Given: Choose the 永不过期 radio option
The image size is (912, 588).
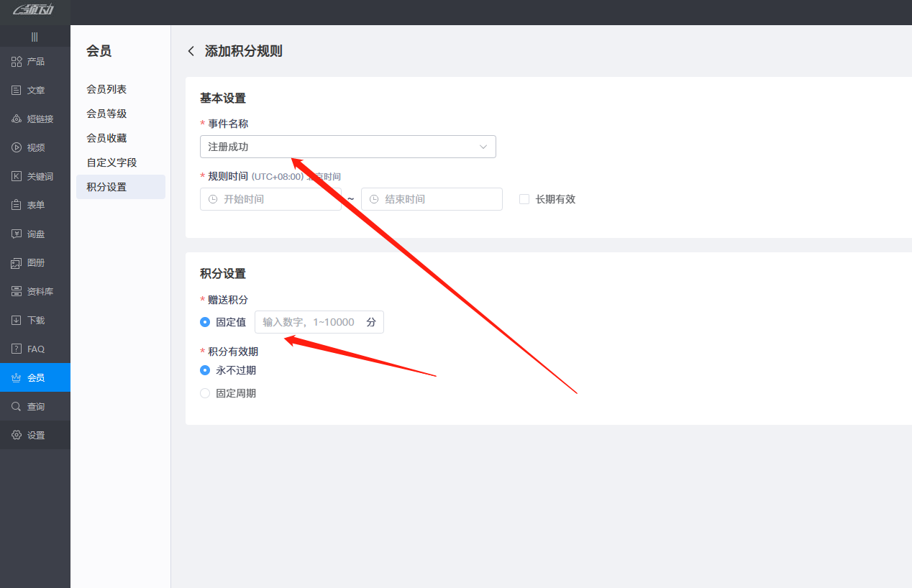Looking at the screenshot, I should [x=205, y=370].
